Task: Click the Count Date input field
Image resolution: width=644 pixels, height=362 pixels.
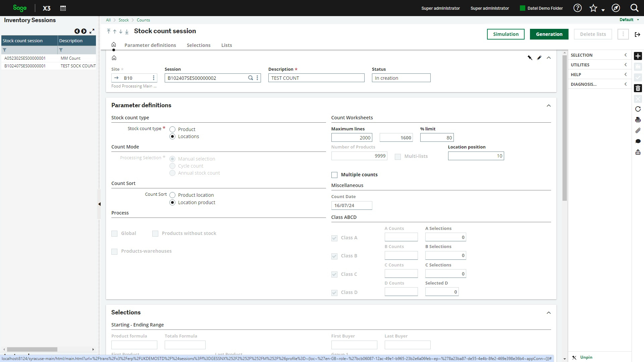Action: [351, 205]
